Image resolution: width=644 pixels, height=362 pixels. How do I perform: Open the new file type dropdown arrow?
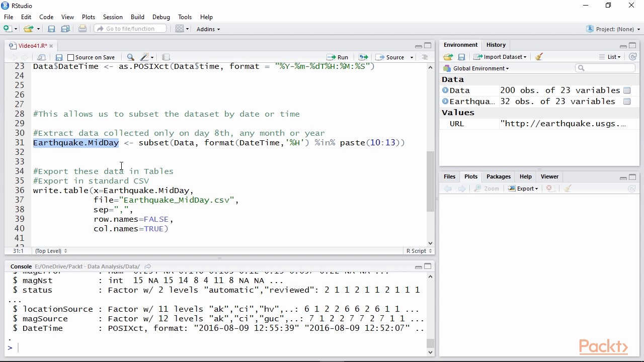[x=16, y=29]
